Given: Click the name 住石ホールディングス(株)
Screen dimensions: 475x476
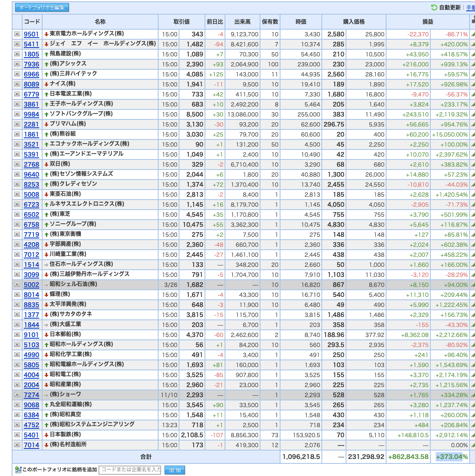Looking at the screenshot, I should (81, 264).
